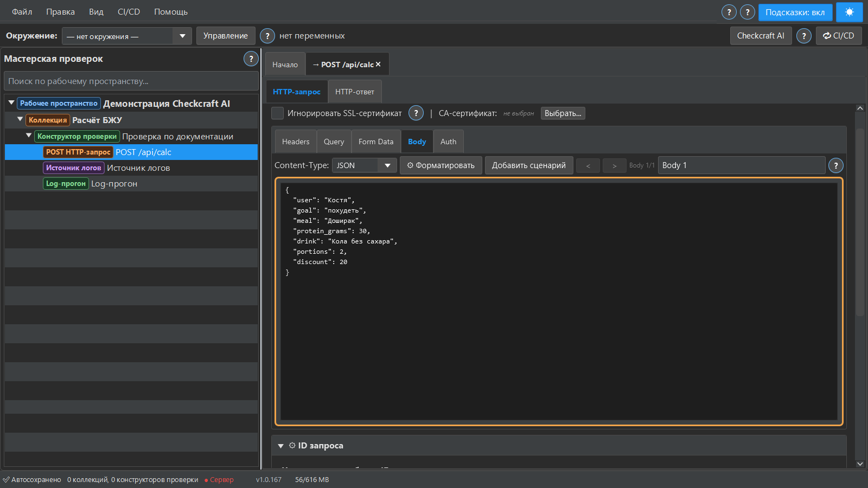Close the POST /api/calc tab
Image resolution: width=868 pixels, height=488 pixels.
(378, 64)
